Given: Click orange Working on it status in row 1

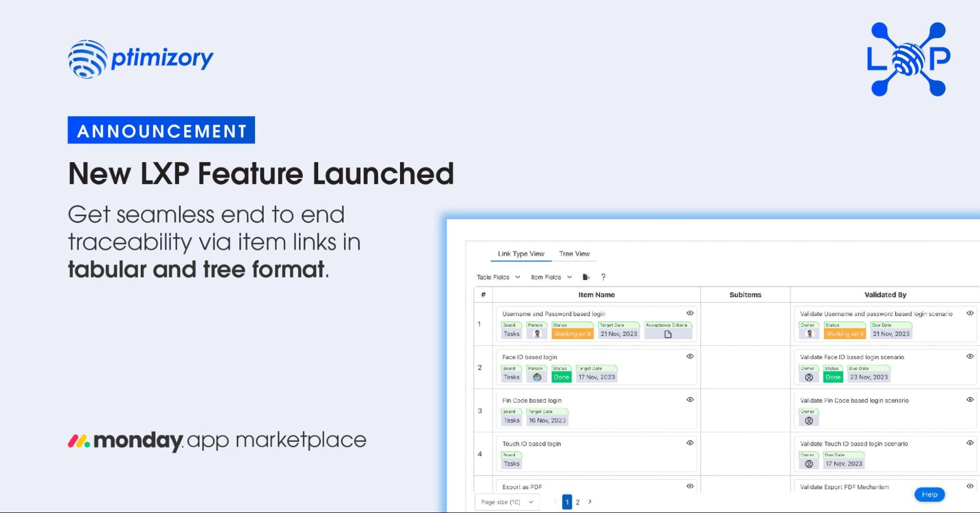Looking at the screenshot, I should tap(572, 334).
